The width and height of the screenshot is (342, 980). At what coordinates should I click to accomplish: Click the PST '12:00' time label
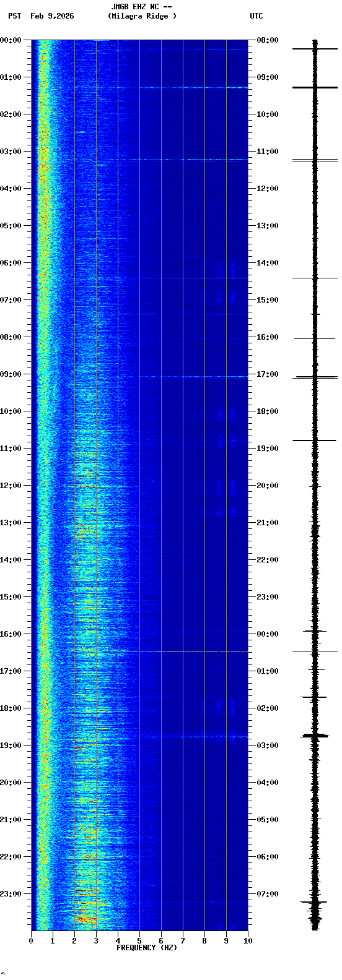point(11,486)
